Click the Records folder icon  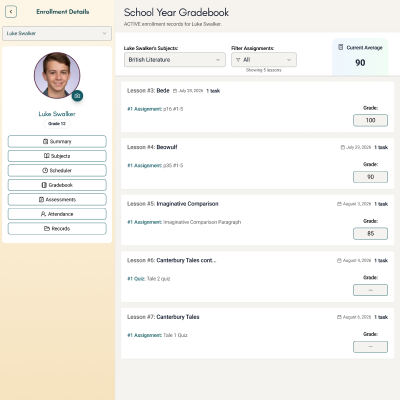click(x=47, y=228)
